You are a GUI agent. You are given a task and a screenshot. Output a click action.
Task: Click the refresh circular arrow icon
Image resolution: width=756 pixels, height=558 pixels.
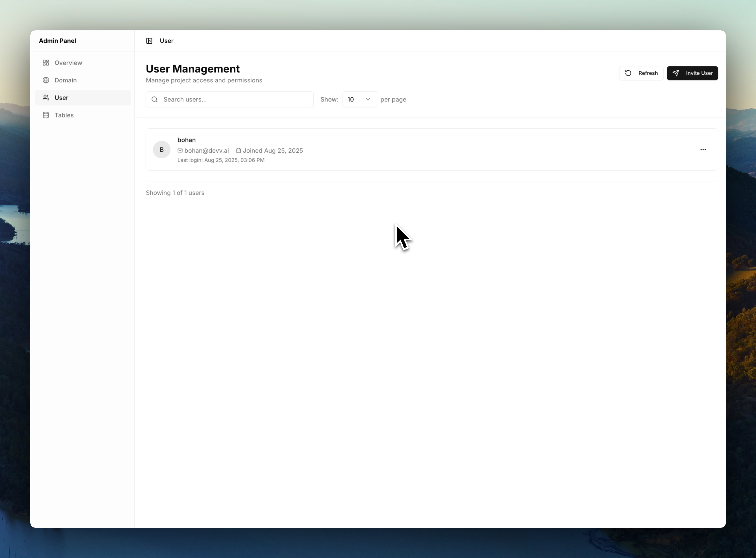pyautogui.click(x=628, y=73)
